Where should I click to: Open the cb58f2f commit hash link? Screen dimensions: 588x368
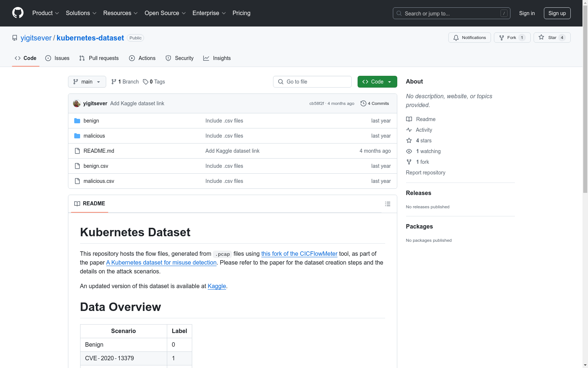tap(317, 103)
